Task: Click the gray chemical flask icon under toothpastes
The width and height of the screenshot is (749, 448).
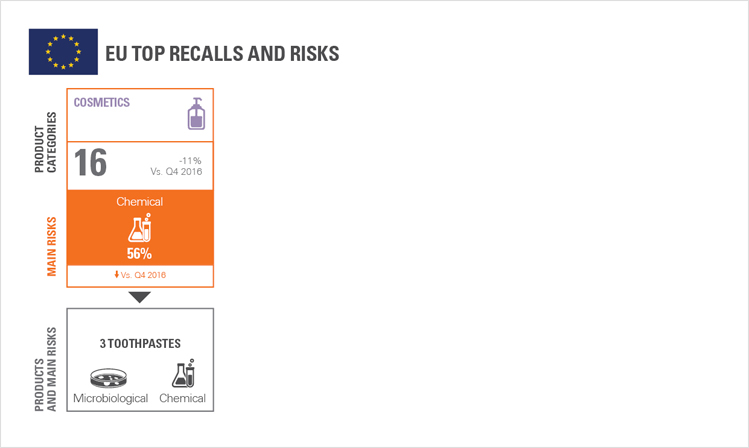Action: pos(183,373)
